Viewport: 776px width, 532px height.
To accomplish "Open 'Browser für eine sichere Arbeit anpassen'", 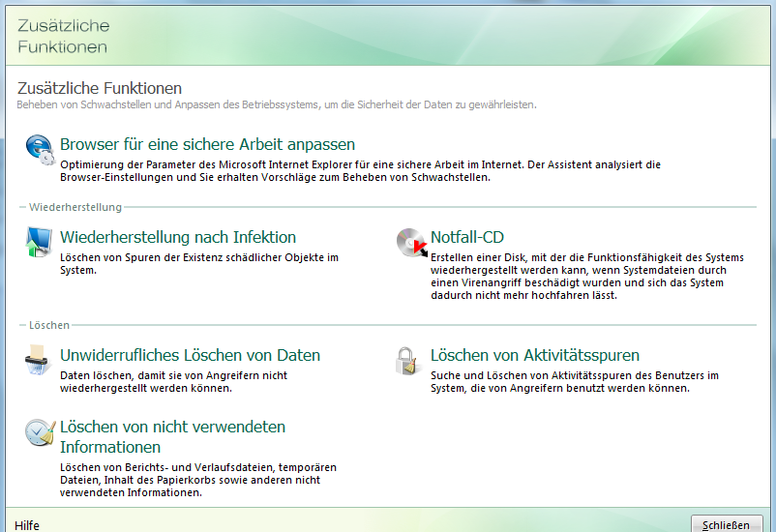I will [x=207, y=144].
